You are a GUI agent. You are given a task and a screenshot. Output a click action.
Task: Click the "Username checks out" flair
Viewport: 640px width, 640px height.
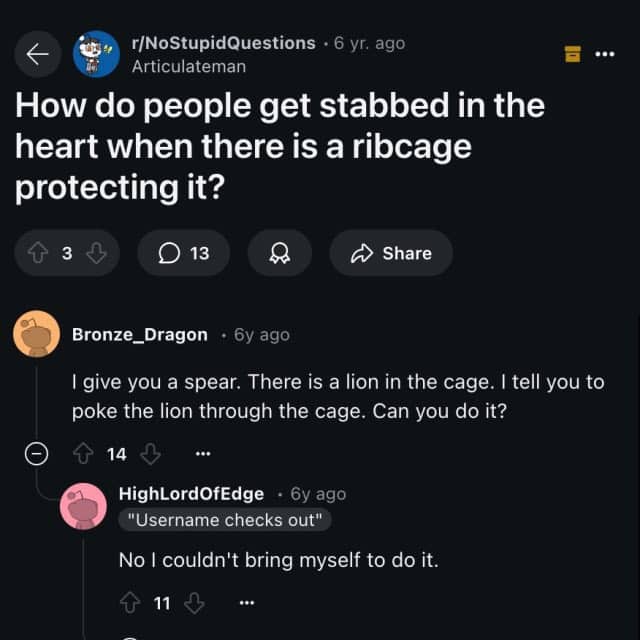coord(225,520)
